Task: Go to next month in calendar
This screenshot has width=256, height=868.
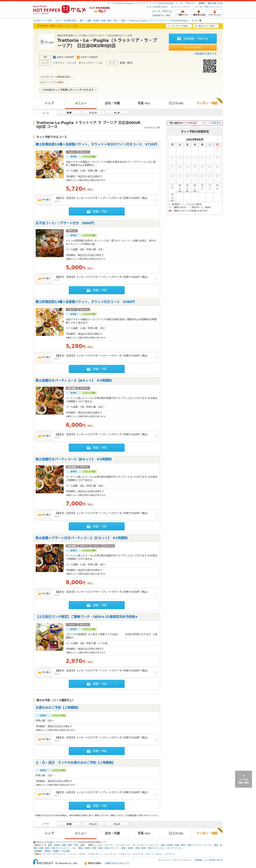Action: point(218,140)
